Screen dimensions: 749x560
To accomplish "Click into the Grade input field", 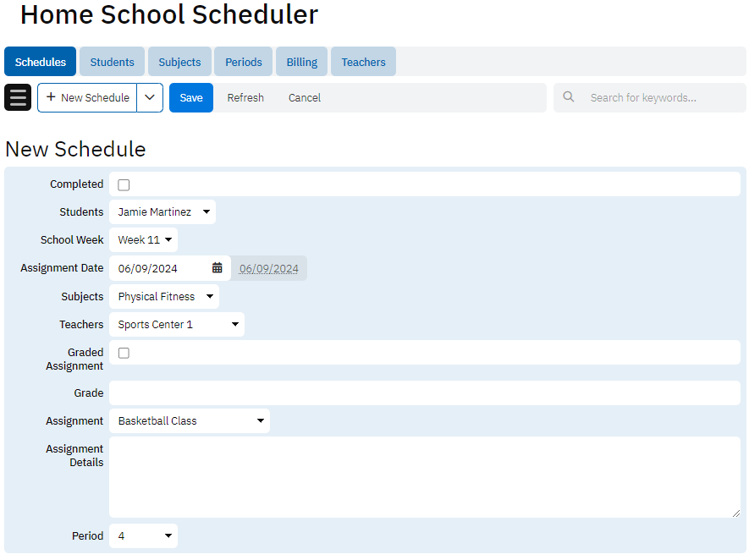I will click(x=424, y=393).
